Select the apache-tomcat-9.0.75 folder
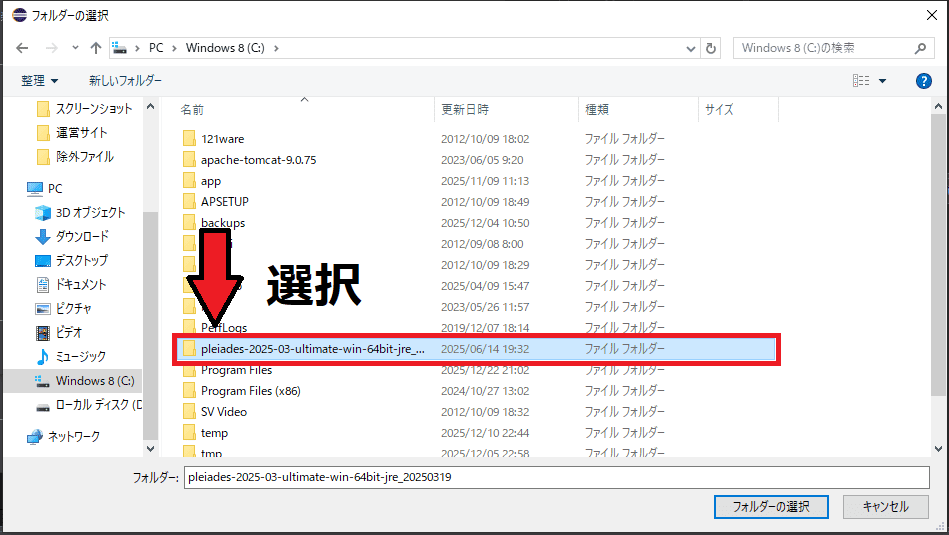Image resolution: width=949 pixels, height=535 pixels. pos(258,160)
